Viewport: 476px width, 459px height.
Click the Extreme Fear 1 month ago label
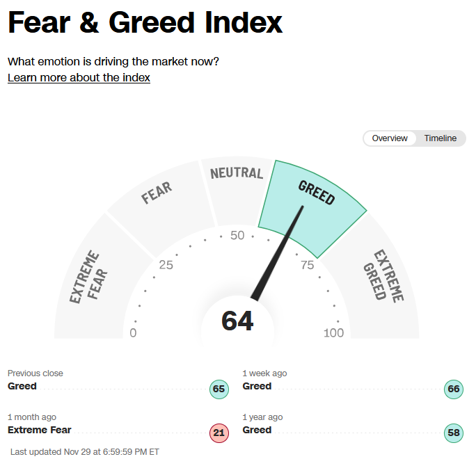(x=40, y=430)
